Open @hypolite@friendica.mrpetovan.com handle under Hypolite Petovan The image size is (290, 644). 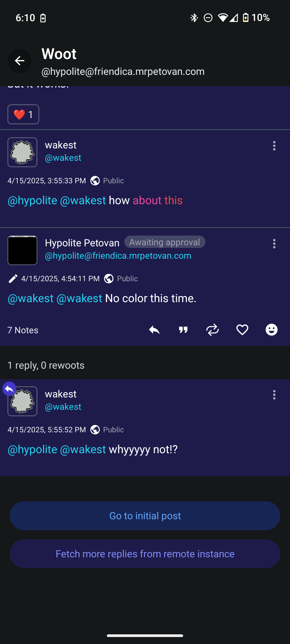click(118, 256)
